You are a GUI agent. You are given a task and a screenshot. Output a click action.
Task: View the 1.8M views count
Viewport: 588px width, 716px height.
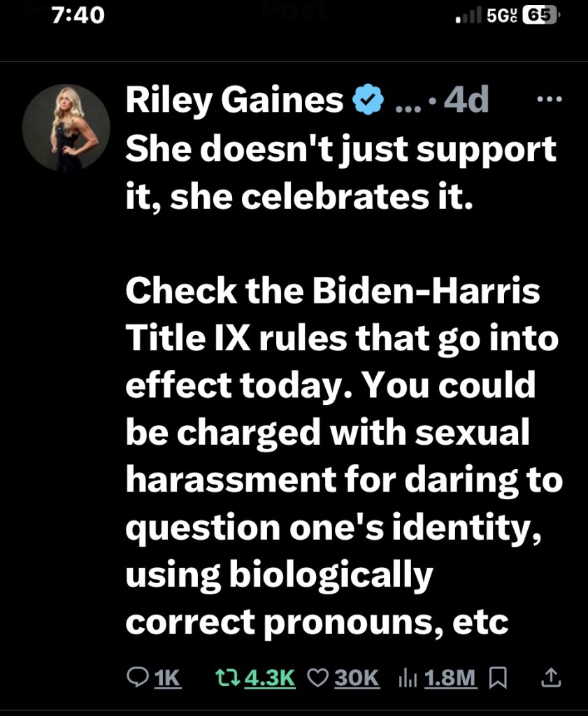pyautogui.click(x=450, y=677)
